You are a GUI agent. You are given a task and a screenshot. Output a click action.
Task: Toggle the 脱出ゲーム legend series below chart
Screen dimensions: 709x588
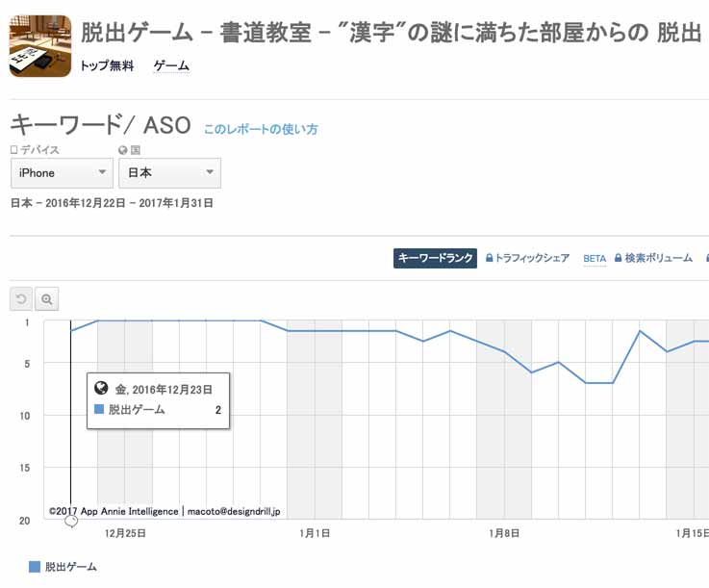pyautogui.click(x=63, y=567)
